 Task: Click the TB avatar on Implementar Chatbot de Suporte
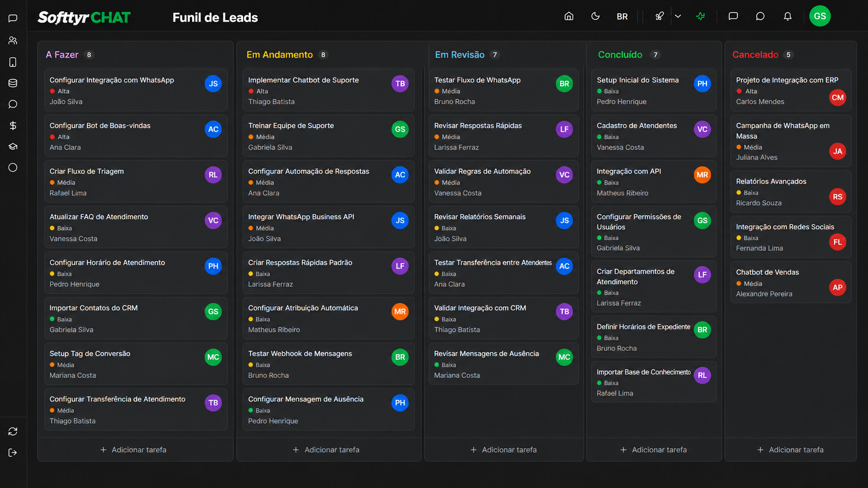[400, 84]
